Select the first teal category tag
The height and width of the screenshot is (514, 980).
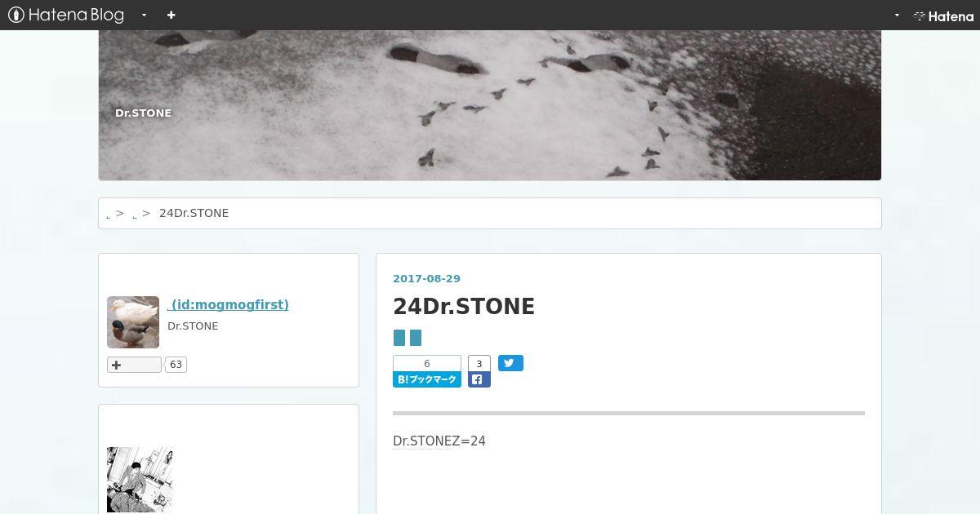(399, 338)
